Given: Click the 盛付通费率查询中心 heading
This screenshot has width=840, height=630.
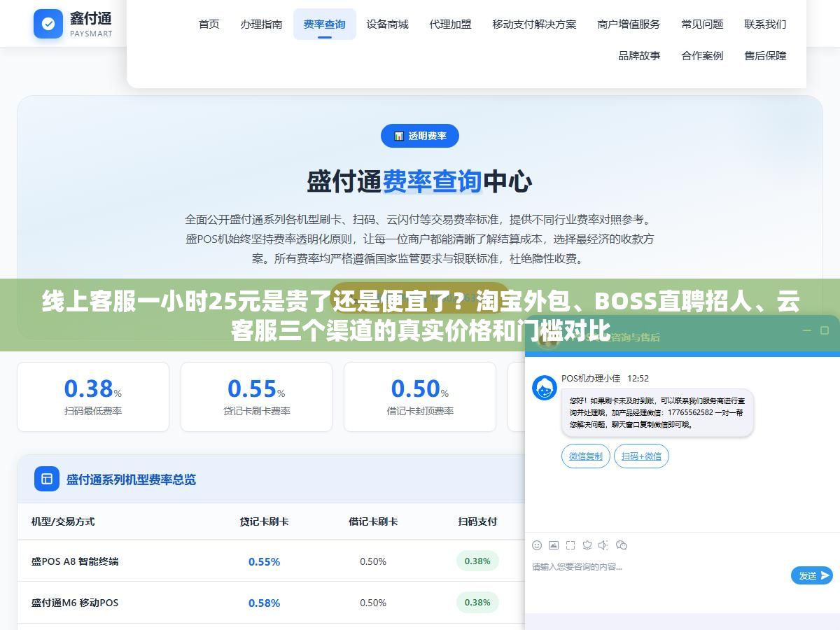Looking at the screenshot, I should [x=420, y=182].
